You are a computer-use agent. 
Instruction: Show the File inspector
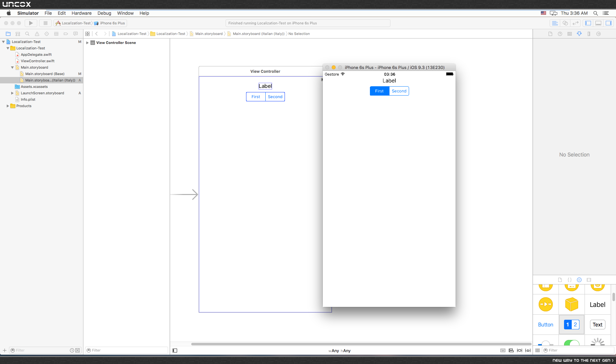tap(551, 34)
